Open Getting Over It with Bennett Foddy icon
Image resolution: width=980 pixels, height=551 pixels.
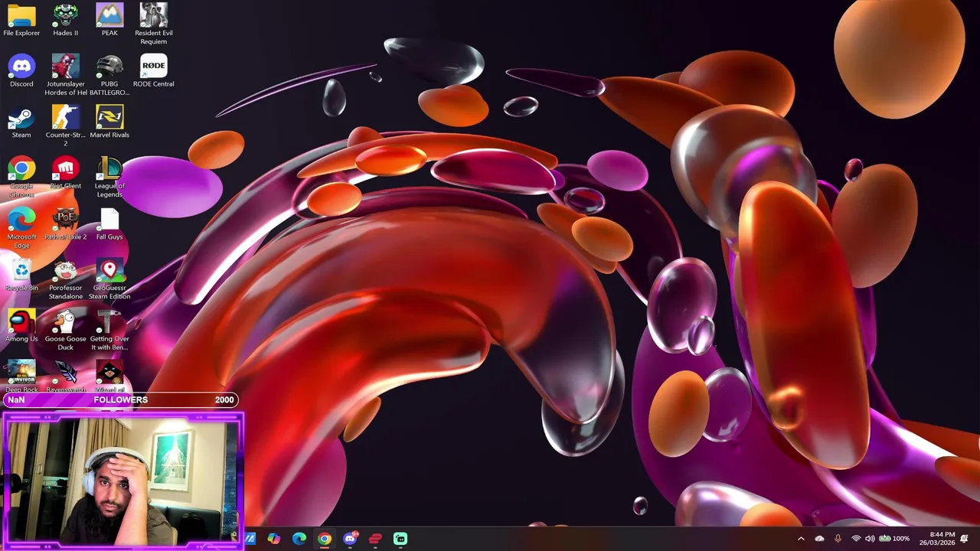click(x=109, y=330)
